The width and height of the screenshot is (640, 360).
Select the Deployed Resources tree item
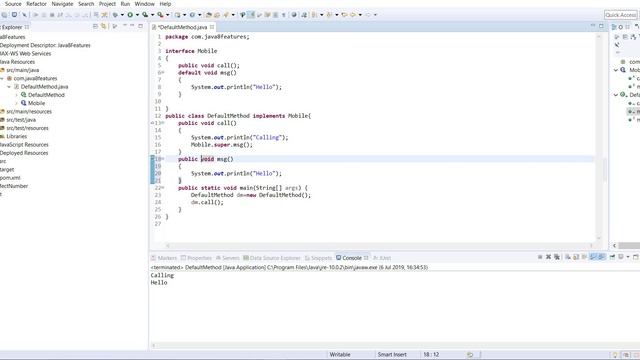point(24,153)
